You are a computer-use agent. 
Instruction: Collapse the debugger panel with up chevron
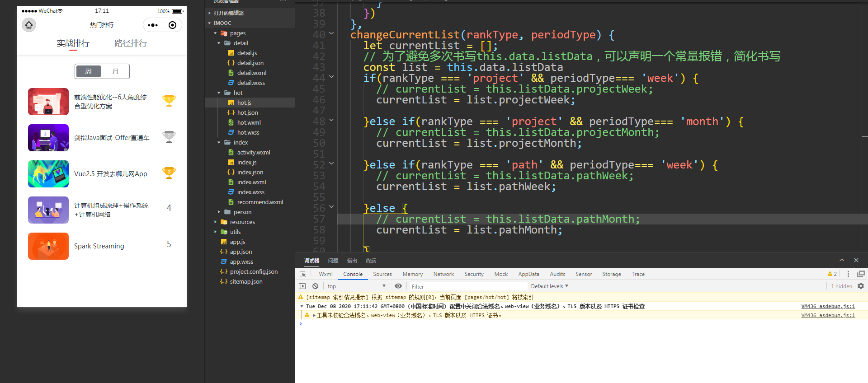[x=842, y=260]
